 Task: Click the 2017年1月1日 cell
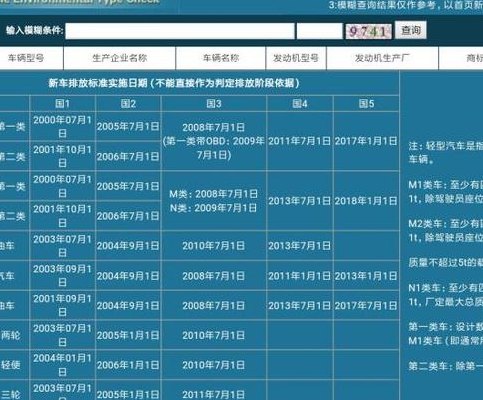366,141
